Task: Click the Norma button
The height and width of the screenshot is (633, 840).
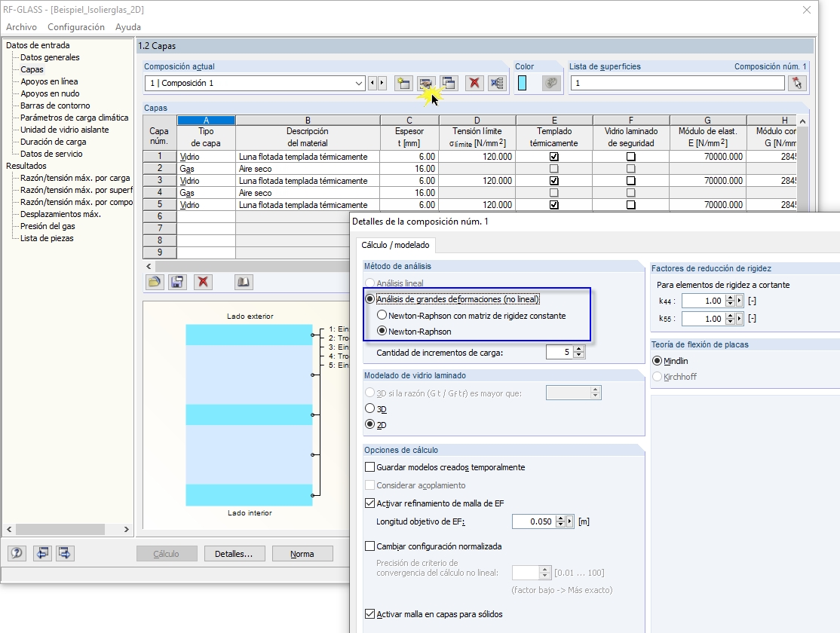Action: (302, 554)
